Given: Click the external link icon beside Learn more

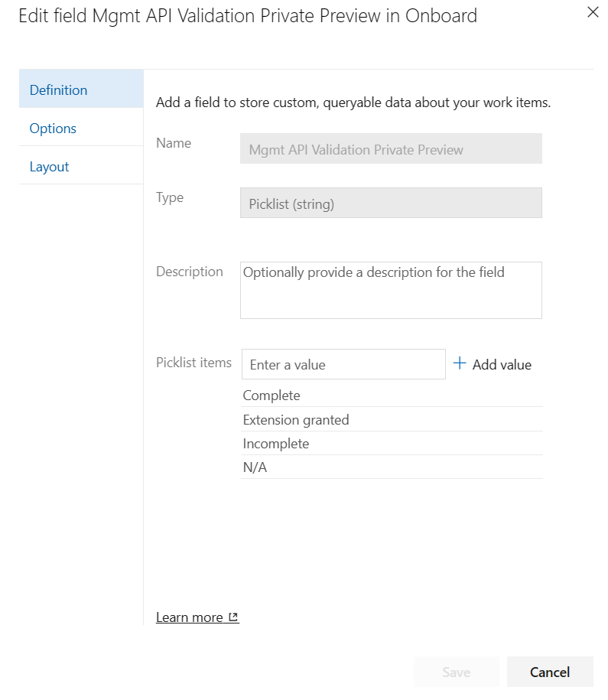Looking at the screenshot, I should coord(232,617).
